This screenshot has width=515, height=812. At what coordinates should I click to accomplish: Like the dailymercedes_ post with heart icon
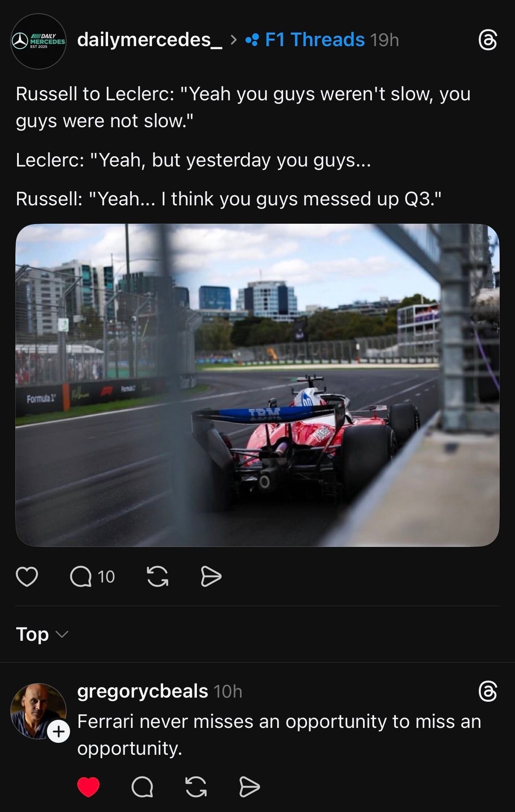(x=27, y=577)
